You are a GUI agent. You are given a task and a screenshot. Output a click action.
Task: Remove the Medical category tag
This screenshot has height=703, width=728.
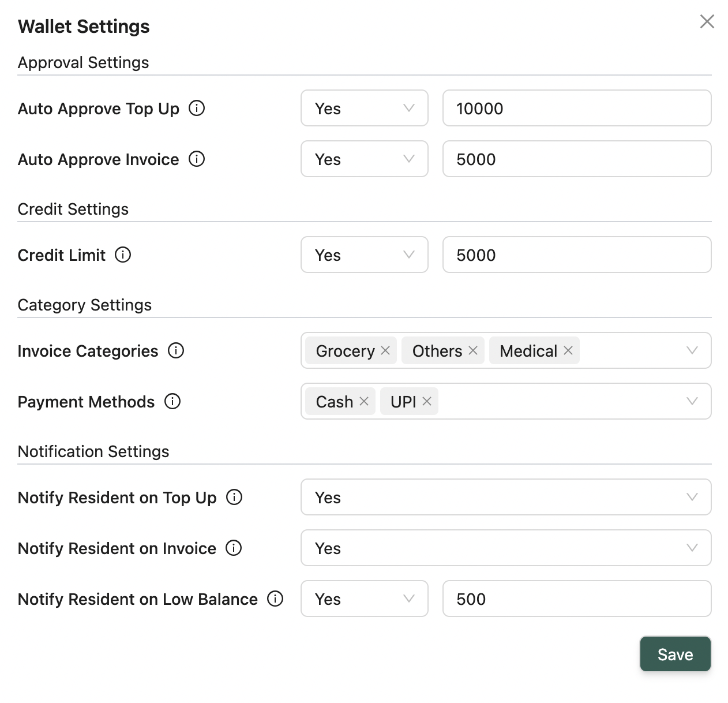click(x=568, y=350)
